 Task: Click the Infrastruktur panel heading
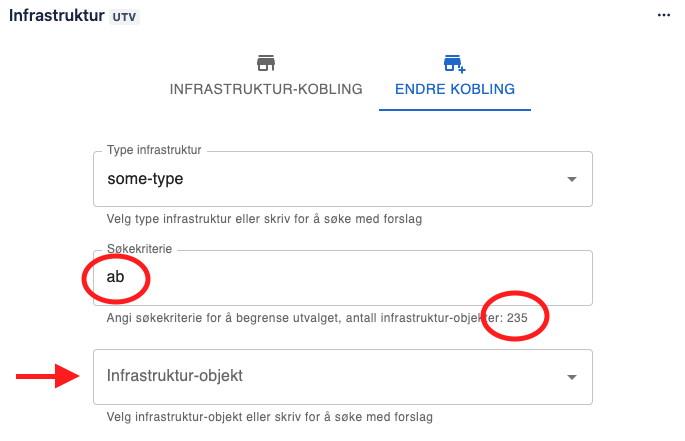pos(56,16)
